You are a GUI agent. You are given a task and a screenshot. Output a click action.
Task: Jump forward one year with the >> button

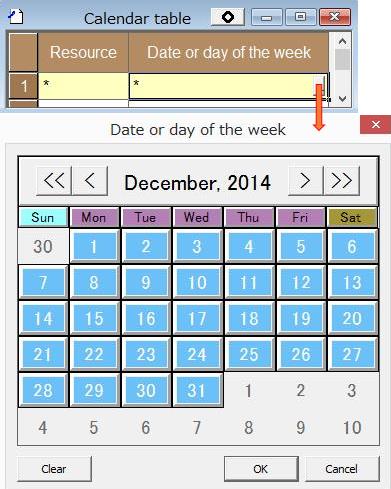click(342, 181)
